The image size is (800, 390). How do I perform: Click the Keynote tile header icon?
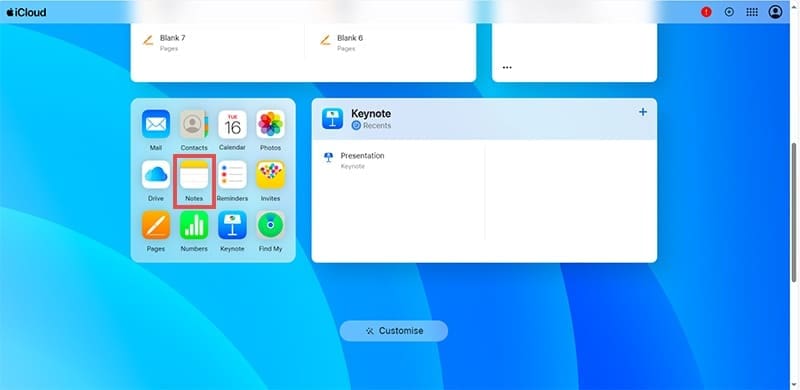tap(332, 118)
